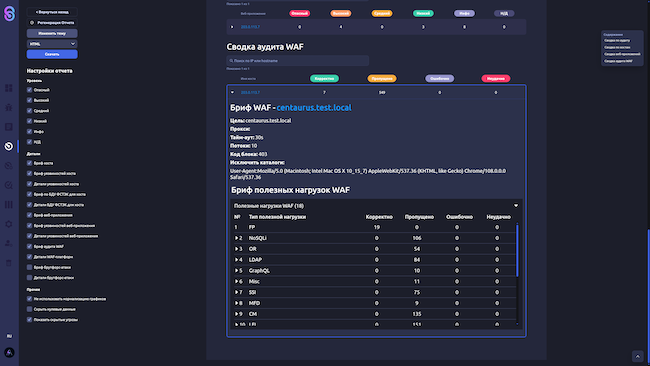Toggle the 'Бриф аудита WAF' checkbox
The image size is (650, 366).
[x=29, y=247]
